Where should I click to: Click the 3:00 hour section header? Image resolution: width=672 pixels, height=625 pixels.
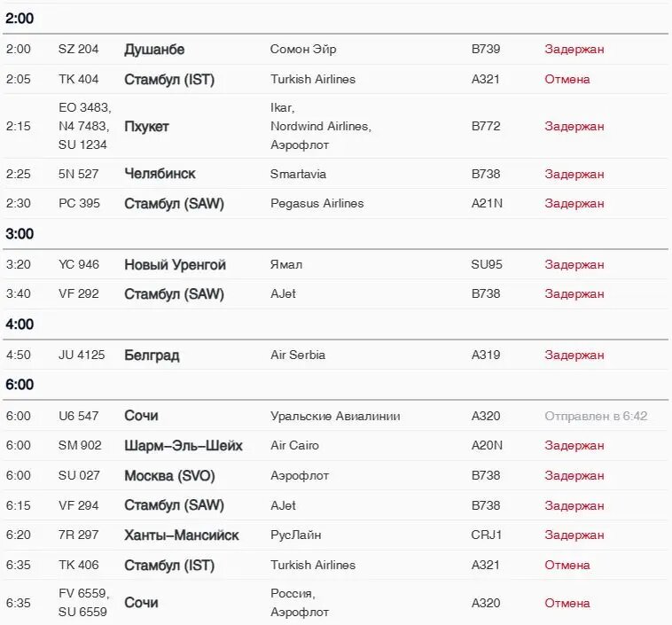click(x=20, y=234)
